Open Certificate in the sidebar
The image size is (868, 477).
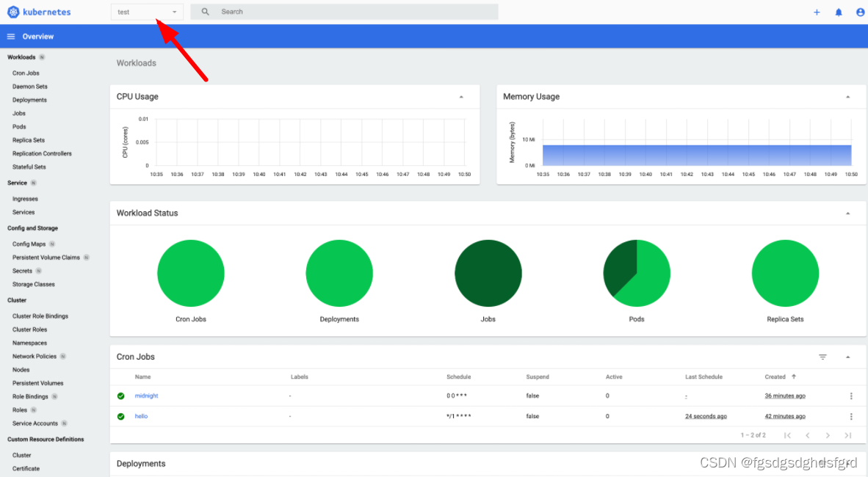26,469
